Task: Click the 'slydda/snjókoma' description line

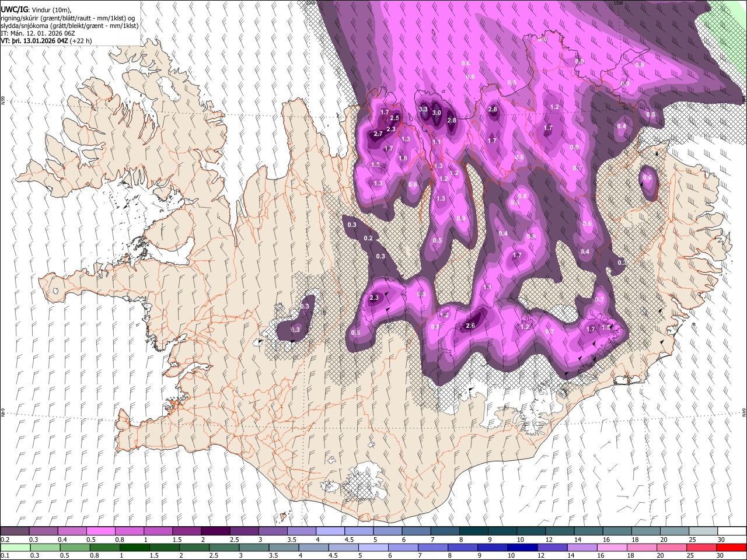Action: click(x=69, y=26)
